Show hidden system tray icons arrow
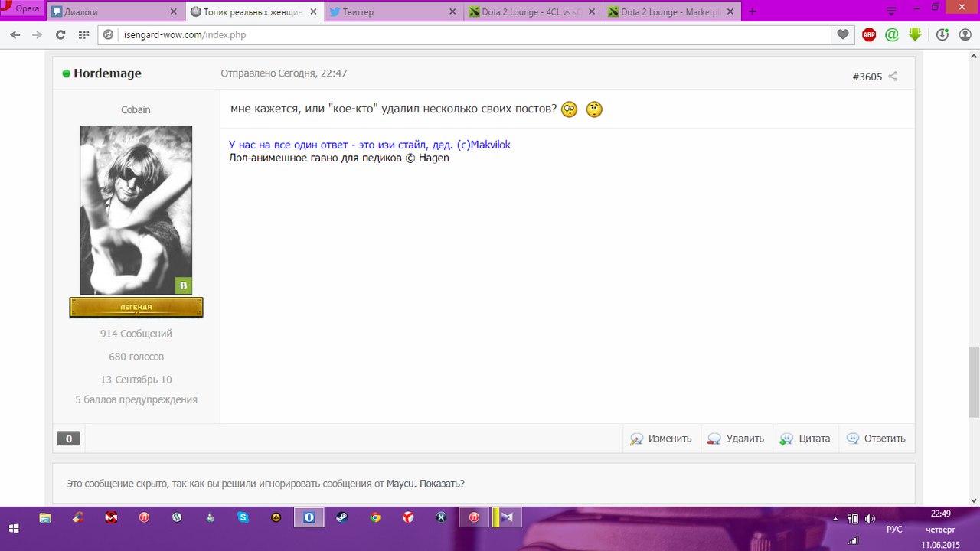 pyautogui.click(x=835, y=518)
